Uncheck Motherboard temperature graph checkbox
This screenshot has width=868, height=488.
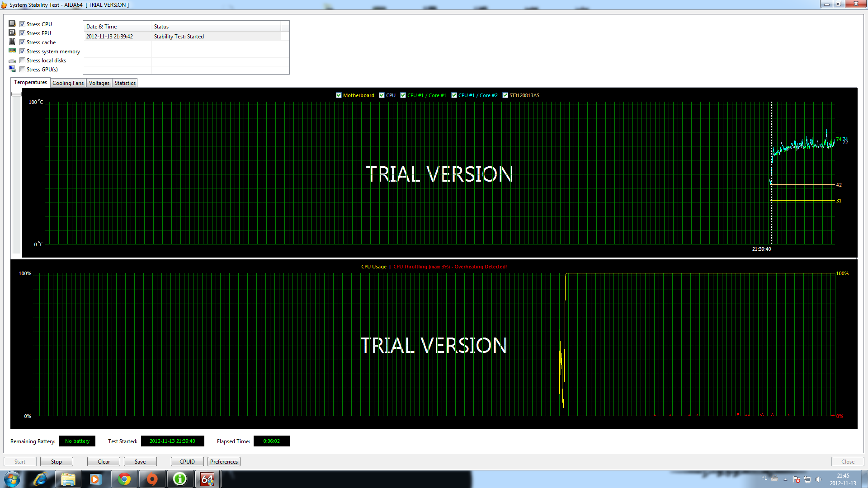(x=339, y=95)
